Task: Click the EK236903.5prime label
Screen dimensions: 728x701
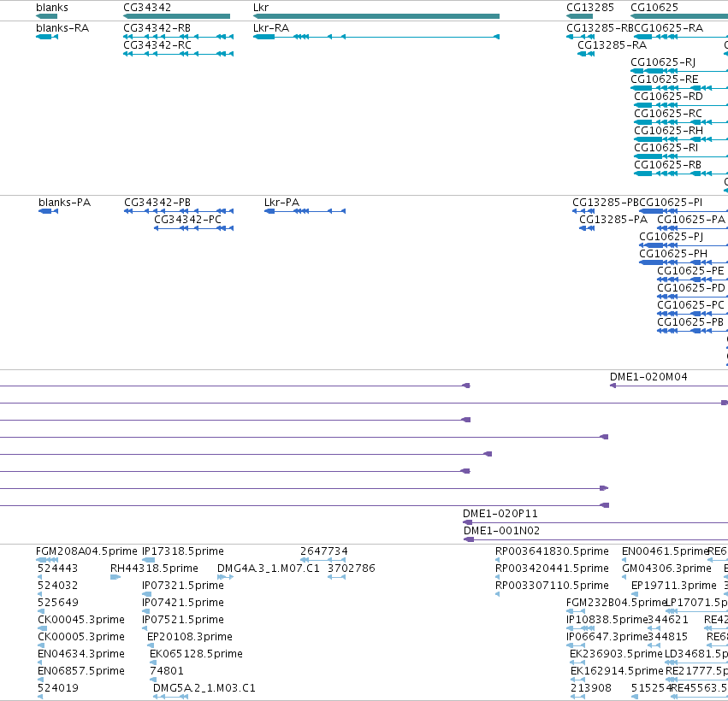Action: tap(616, 654)
